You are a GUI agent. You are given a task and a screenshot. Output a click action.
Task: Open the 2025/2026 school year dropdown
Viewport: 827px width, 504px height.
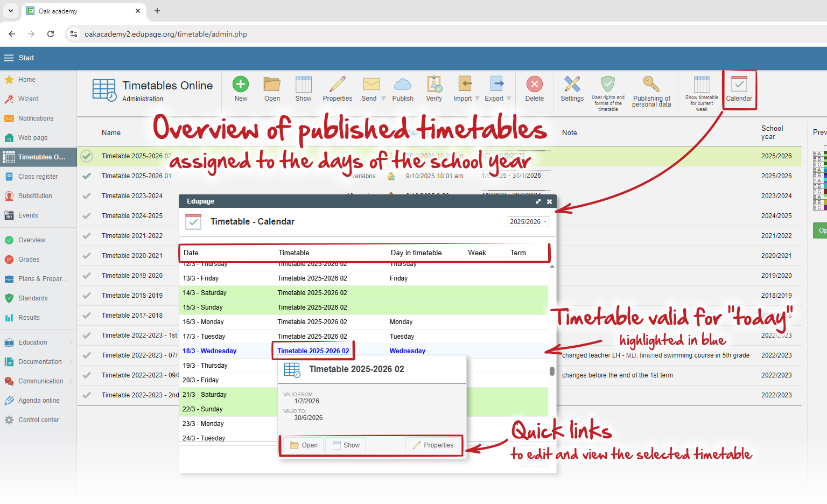pyautogui.click(x=528, y=222)
